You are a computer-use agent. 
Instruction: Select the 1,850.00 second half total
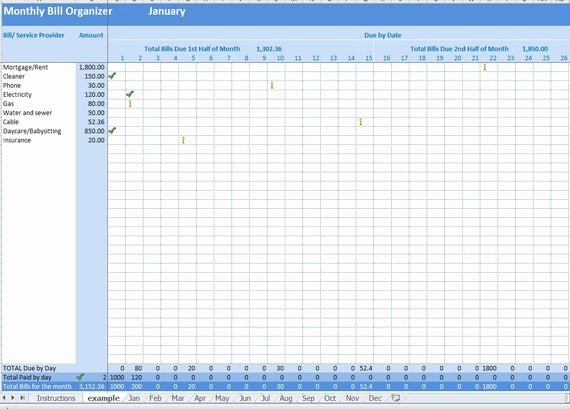click(535, 49)
